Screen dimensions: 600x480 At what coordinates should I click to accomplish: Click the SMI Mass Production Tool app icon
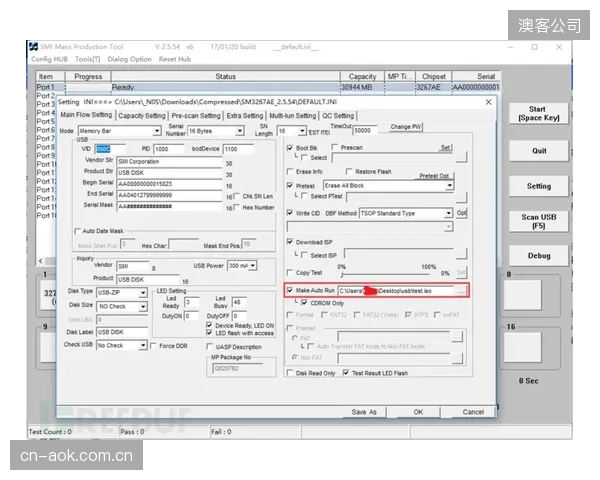coord(34,47)
